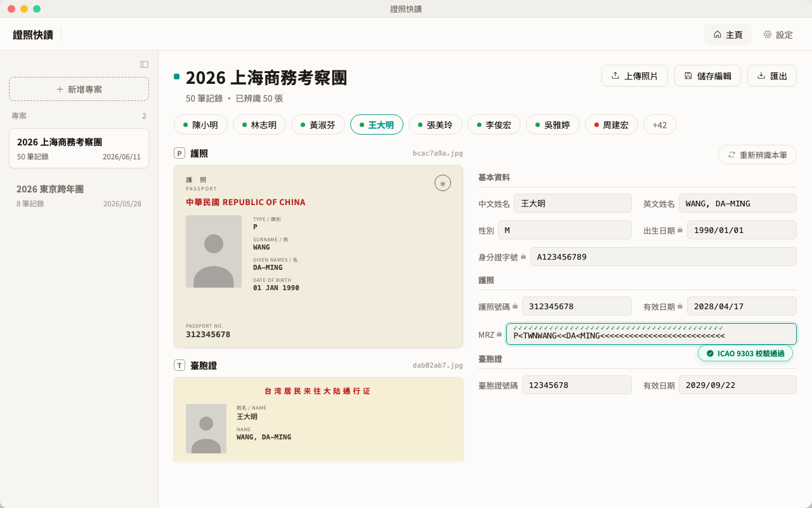Click the MRZ text field
Image resolution: width=812 pixels, height=508 pixels.
click(x=652, y=334)
